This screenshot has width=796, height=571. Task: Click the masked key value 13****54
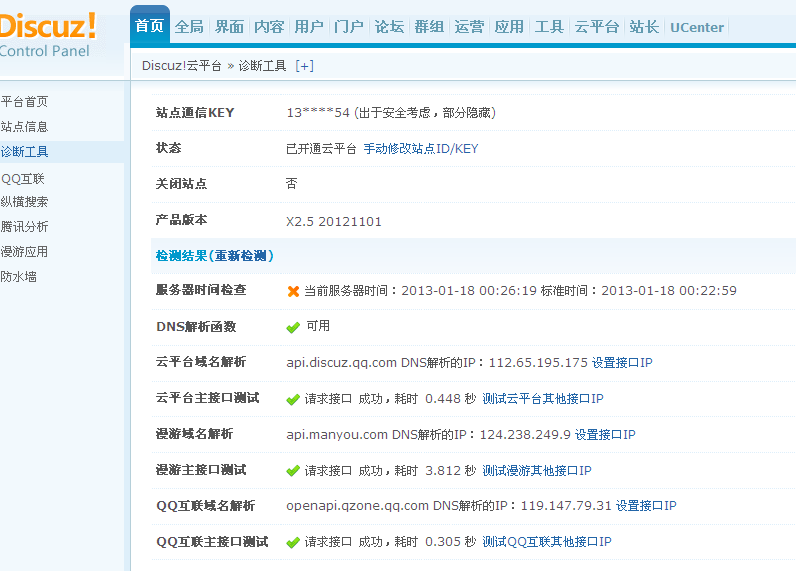click(318, 113)
